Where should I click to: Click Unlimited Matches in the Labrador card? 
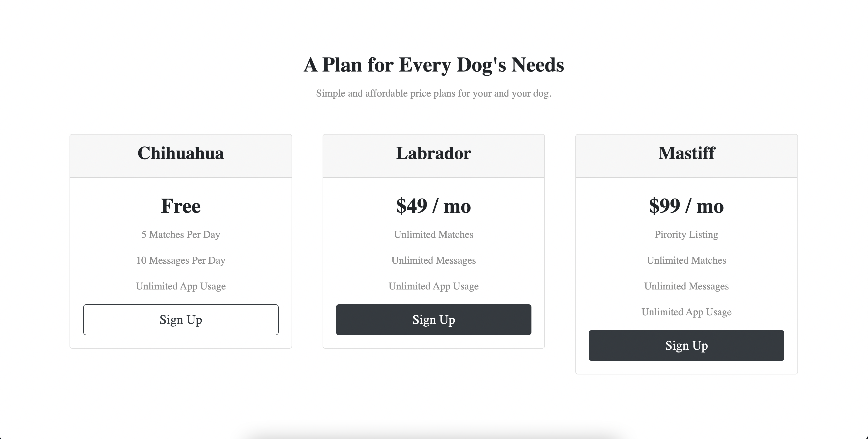point(433,234)
